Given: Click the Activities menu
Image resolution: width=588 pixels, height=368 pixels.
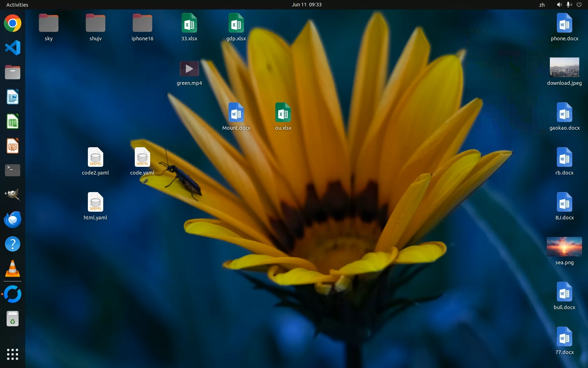Looking at the screenshot, I should 17,5.
